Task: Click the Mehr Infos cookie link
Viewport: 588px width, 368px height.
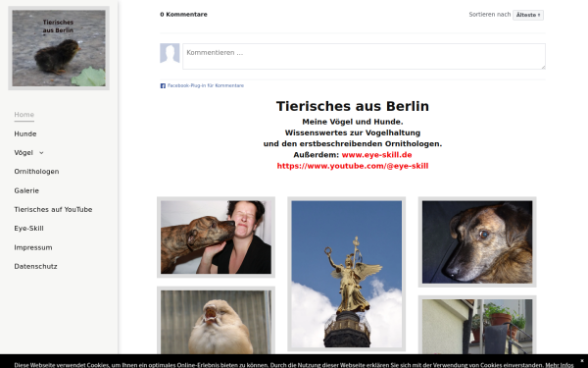Action: click(560, 365)
